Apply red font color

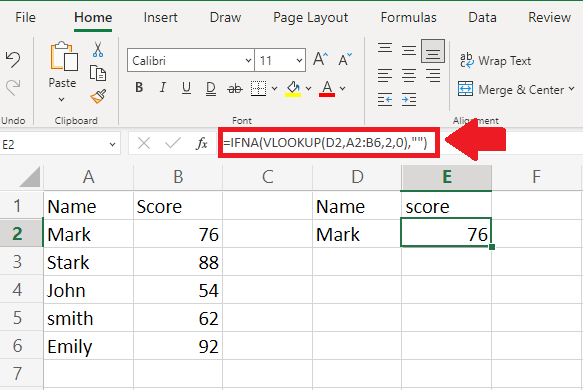tap(327, 88)
